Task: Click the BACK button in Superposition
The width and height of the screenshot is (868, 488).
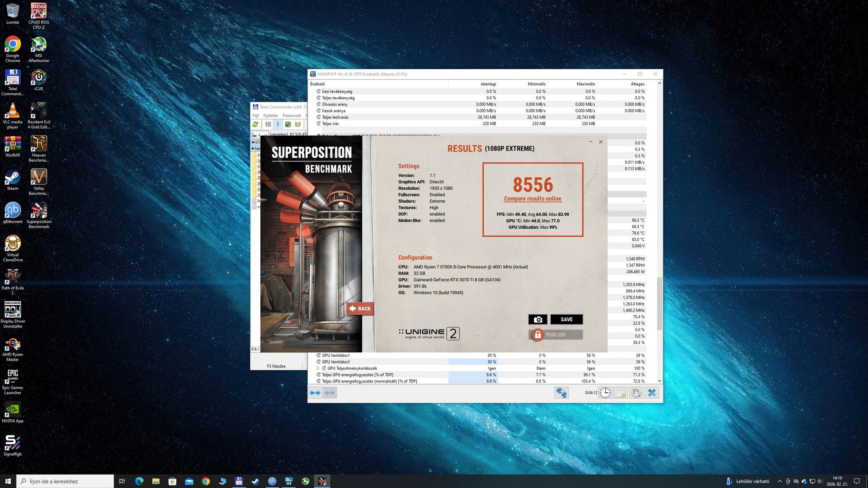Action: click(360, 308)
